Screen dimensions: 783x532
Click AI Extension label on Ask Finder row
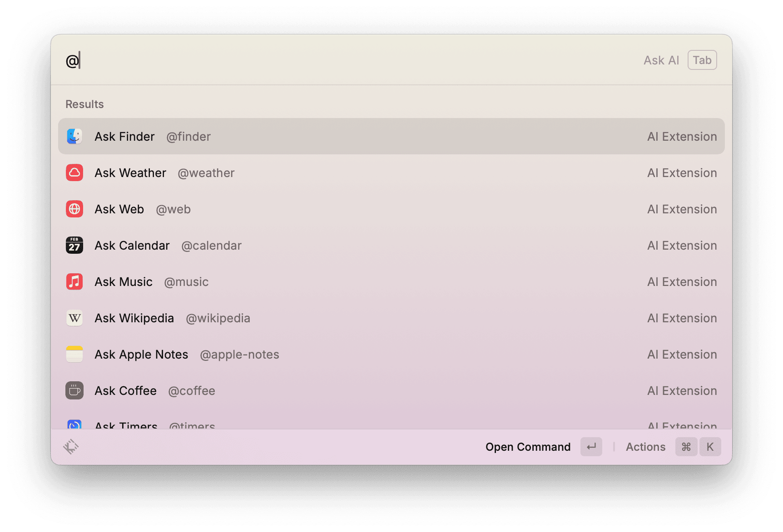coord(682,137)
